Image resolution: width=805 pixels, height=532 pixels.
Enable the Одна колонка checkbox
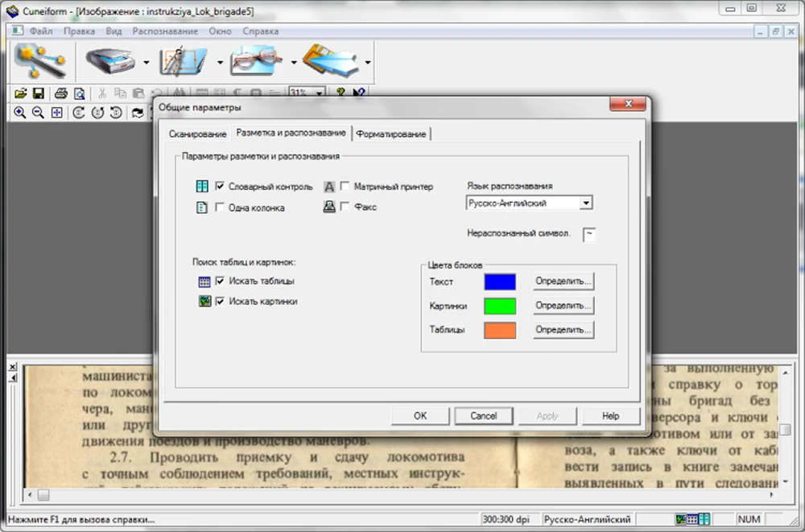[220, 207]
